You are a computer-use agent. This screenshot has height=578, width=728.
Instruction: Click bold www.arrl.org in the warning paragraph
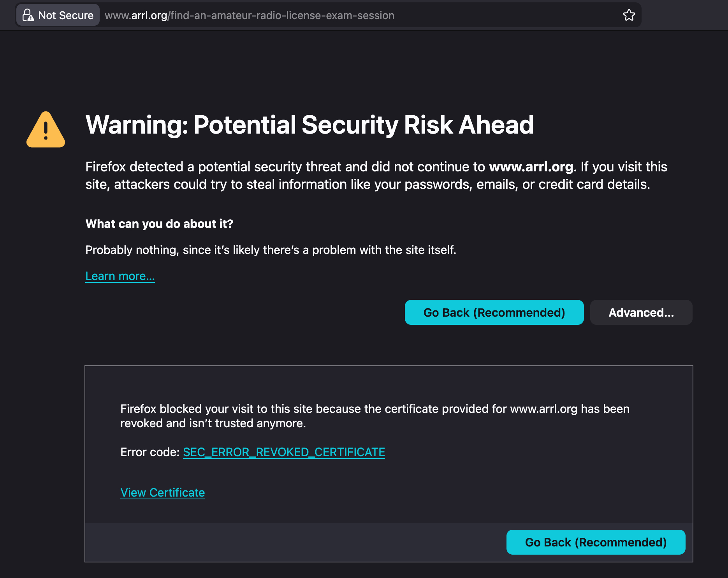tap(531, 167)
